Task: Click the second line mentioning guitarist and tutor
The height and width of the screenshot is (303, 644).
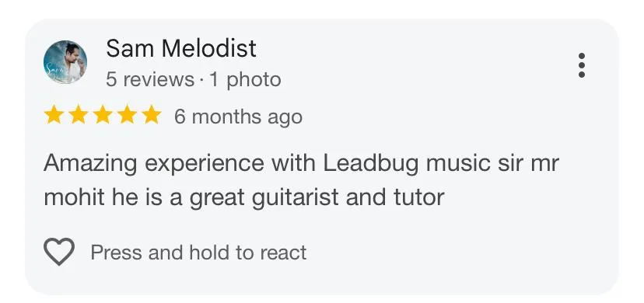Action: click(x=244, y=197)
